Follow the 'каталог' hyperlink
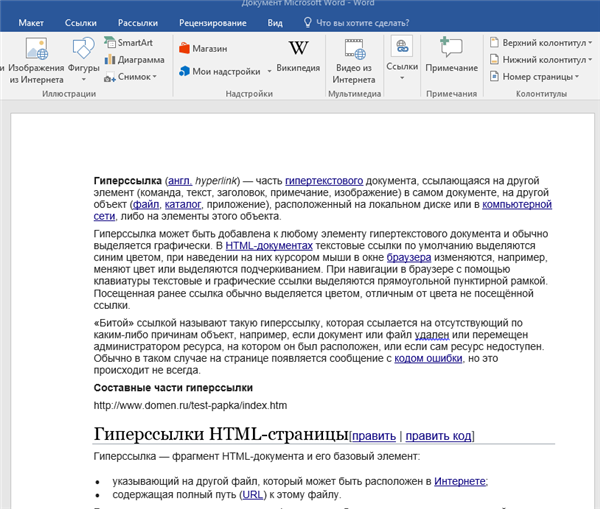The image size is (600, 509). tap(183, 204)
